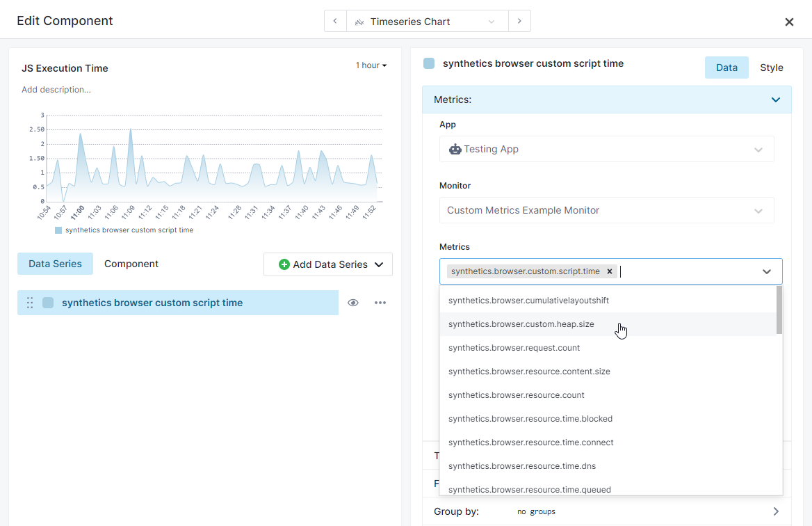
Task: Select synthetics.browser.custom.heap.size option
Action: 608,324
